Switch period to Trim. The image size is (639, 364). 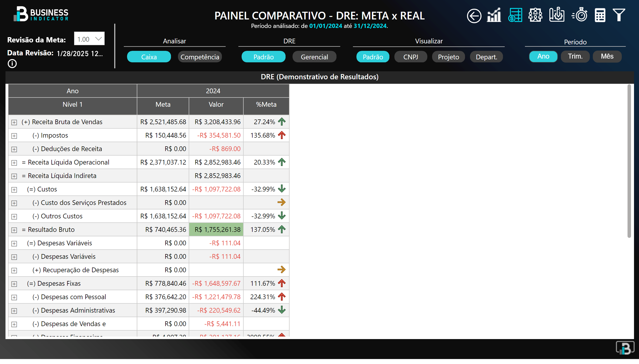[575, 57]
